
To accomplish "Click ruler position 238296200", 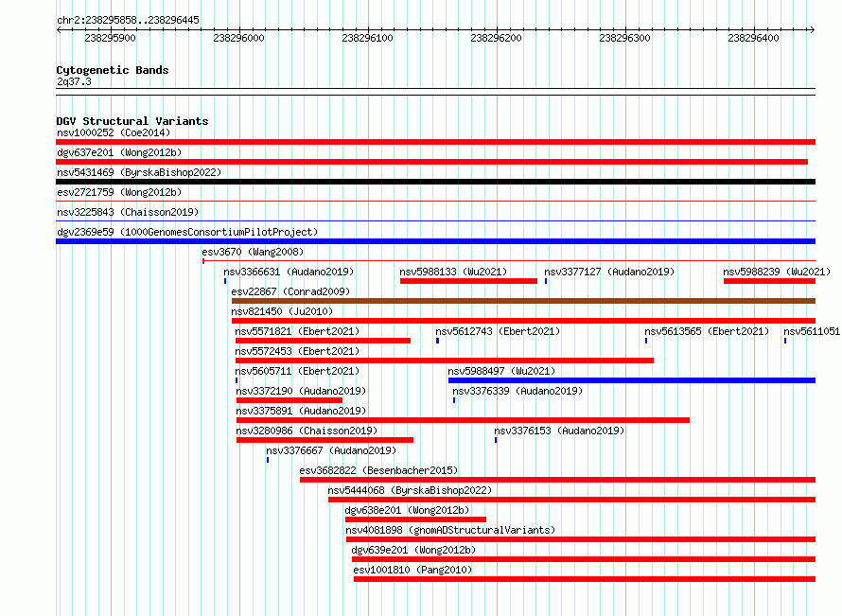I will coord(496,38).
